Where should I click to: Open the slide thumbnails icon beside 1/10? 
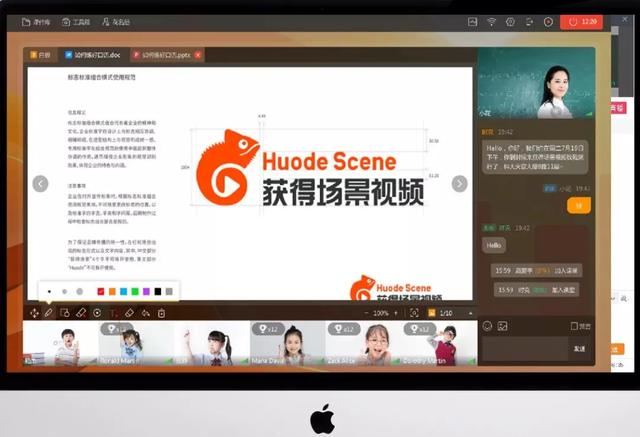[x=431, y=313]
